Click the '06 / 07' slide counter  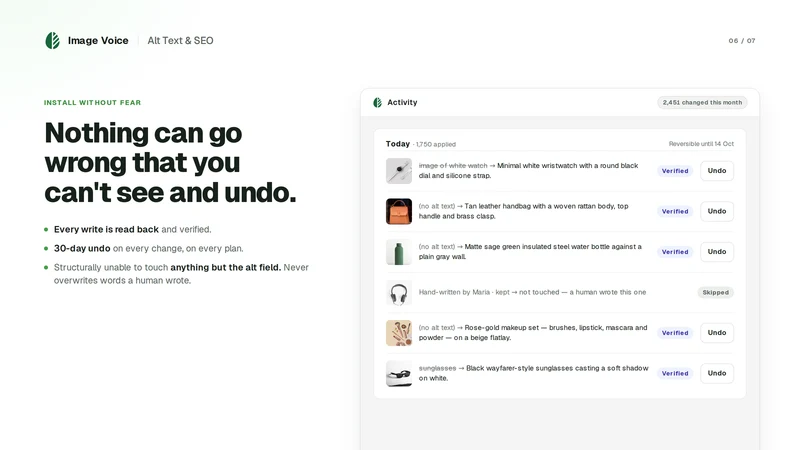point(742,41)
